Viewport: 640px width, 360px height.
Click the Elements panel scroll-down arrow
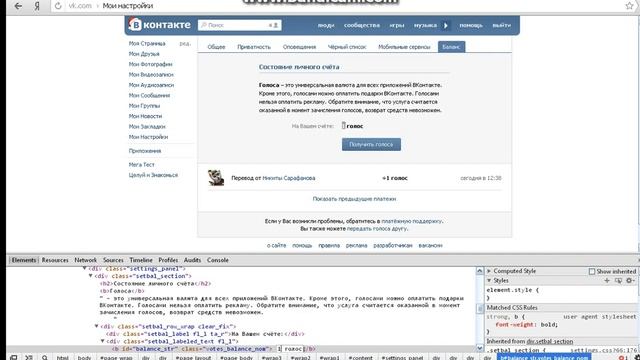480,348
